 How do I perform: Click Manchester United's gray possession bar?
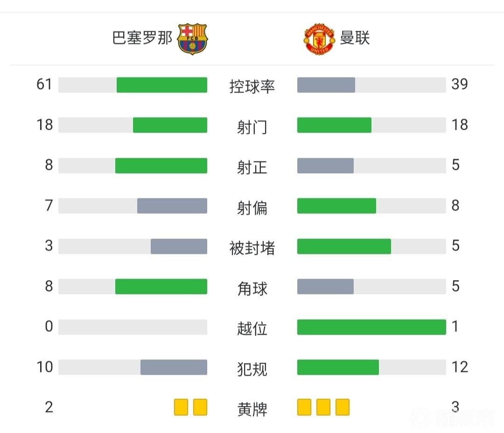[x=326, y=85]
